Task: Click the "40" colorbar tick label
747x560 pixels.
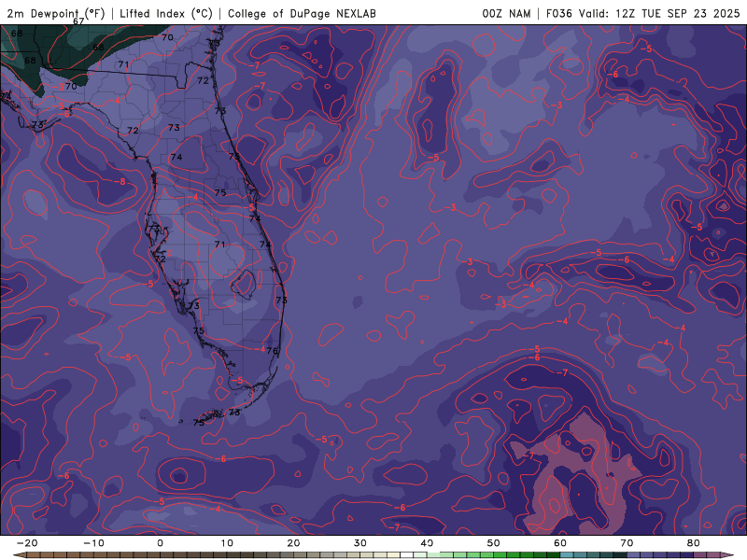Action: (x=427, y=543)
